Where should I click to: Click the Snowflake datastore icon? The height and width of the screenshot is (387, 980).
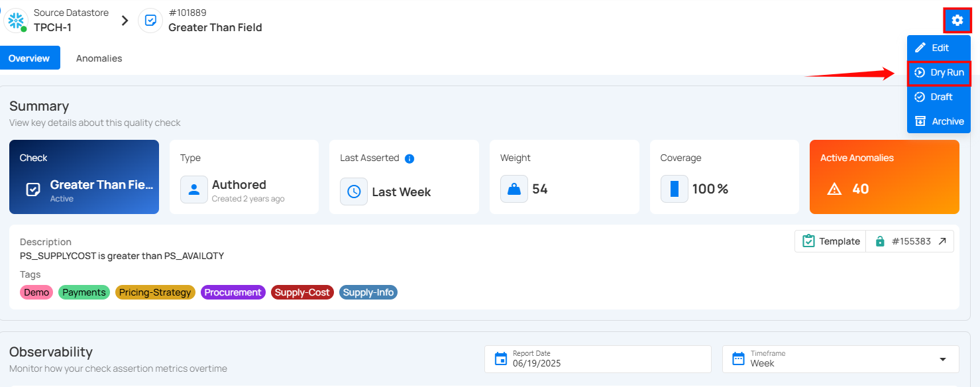[x=15, y=21]
